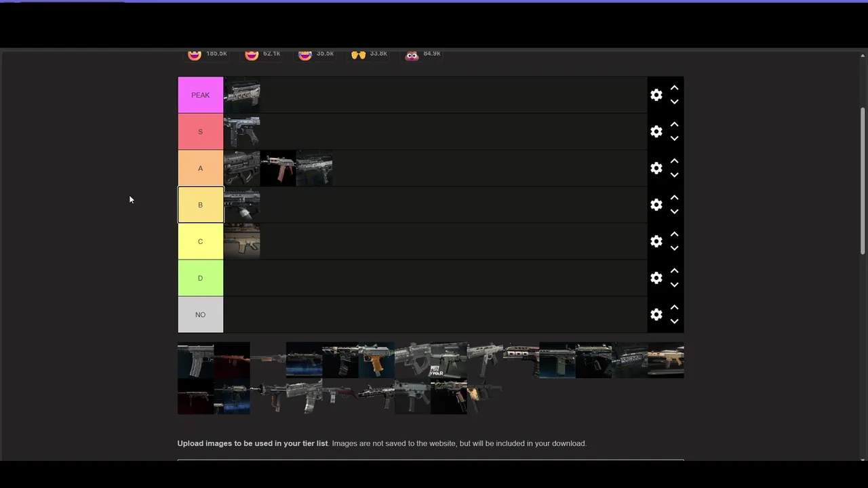Move the S tier row up
The height and width of the screenshot is (488, 868).
674,125
